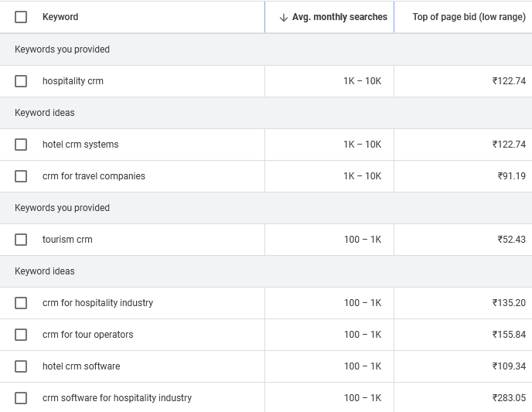Viewport: 532px width, 412px height.
Task: Open the hospitality crm keyword
Action: pyautogui.click(x=73, y=81)
